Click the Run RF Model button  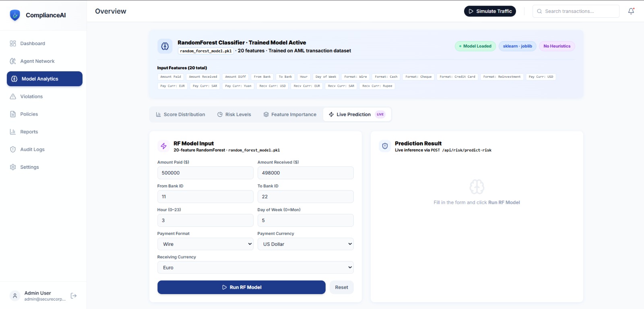click(x=242, y=287)
